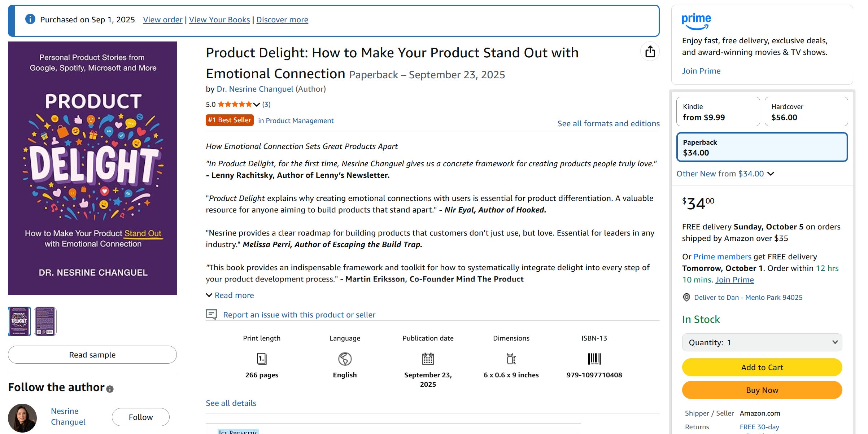
Task: Click Join Prime link after 10 mins
Action: pyautogui.click(x=734, y=280)
